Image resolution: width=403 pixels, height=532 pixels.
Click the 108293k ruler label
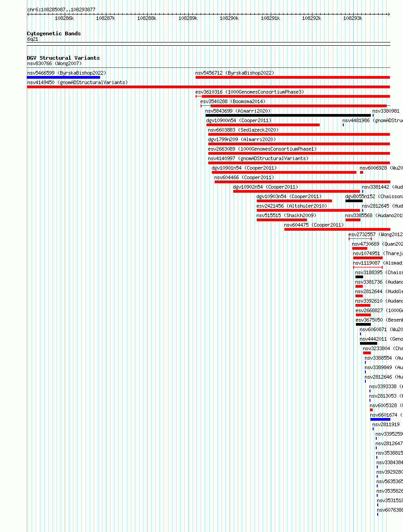point(353,18)
